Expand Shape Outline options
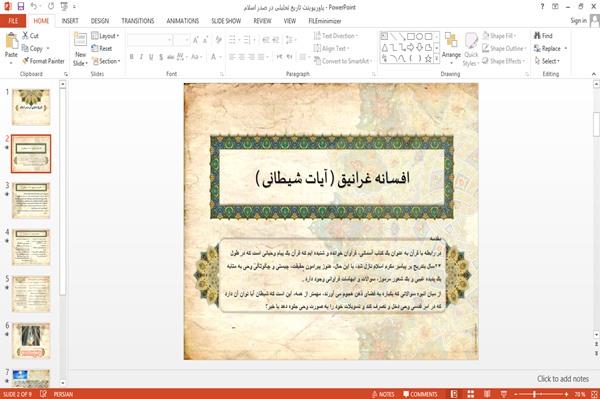The image size is (600, 399). tap(504, 49)
